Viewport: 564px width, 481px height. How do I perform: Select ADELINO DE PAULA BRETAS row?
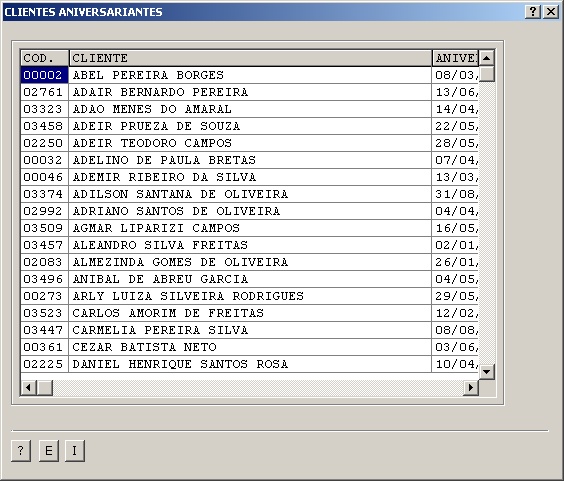coord(250,160)
